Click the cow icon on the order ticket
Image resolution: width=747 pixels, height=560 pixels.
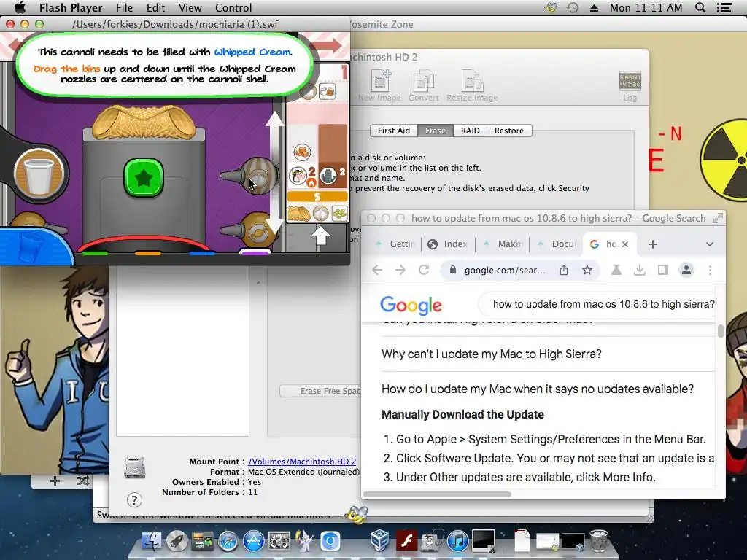click(299, 176)
